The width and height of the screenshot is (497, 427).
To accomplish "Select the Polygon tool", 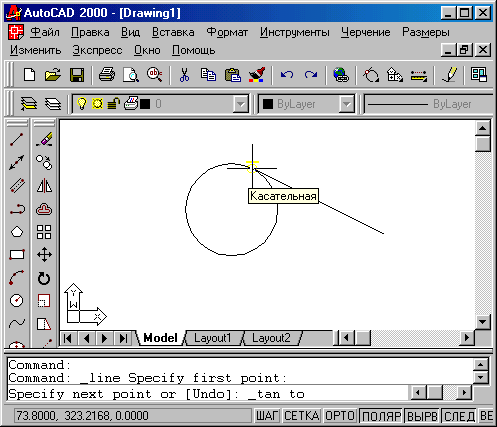I will coord(17,232).
